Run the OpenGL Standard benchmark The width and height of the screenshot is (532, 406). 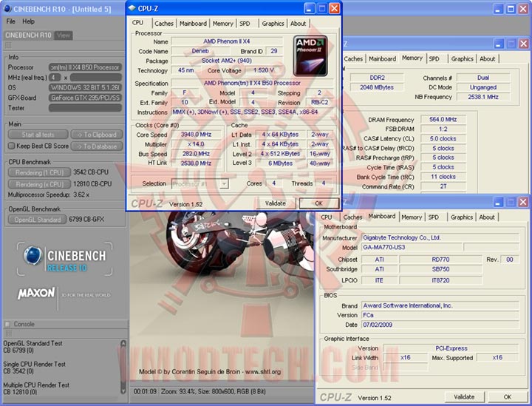(x=38, y=220)
